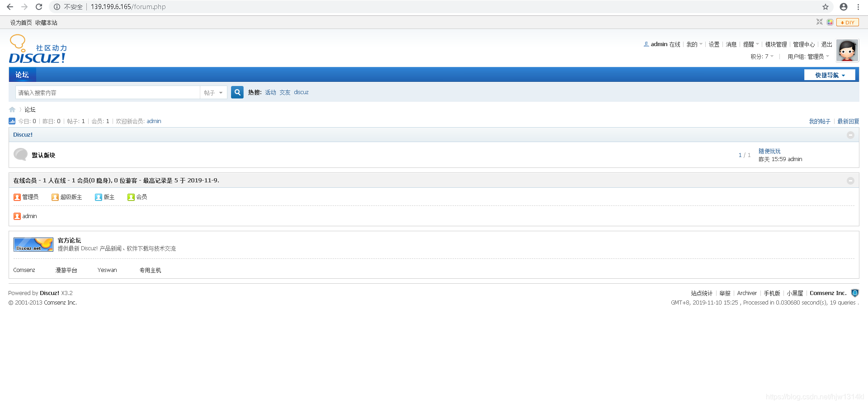Click the search content input field
Image resolution: width=868 pixels, height=405 pixels.
108,92
